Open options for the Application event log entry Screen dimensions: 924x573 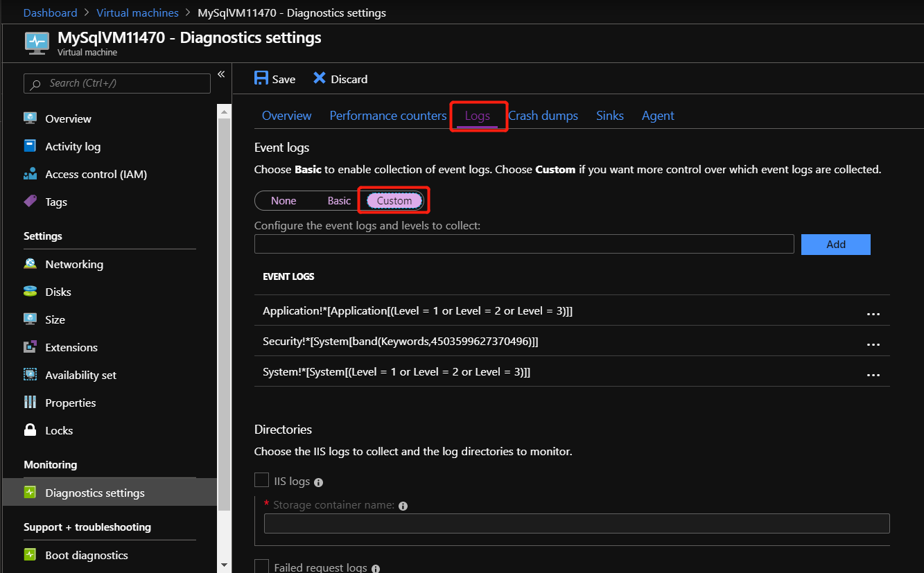tap(873, 313)
